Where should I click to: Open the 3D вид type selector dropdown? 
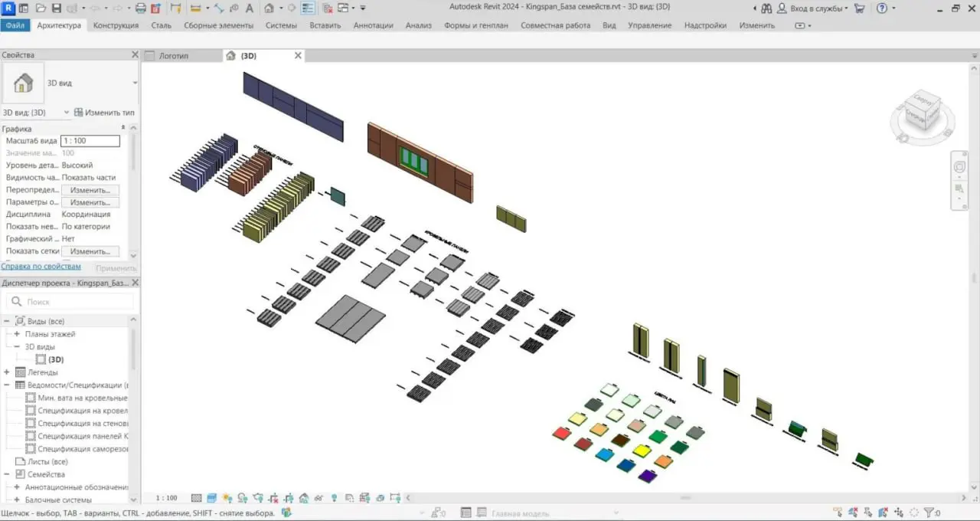pyautogui.click(x=135, y=83)
